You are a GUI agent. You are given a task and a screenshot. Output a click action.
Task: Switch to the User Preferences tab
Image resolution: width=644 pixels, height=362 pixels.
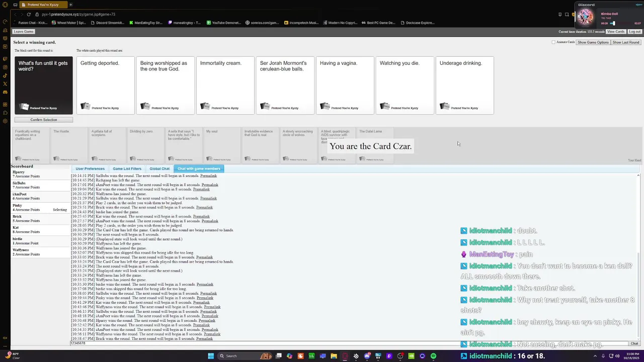click(90, 169)
